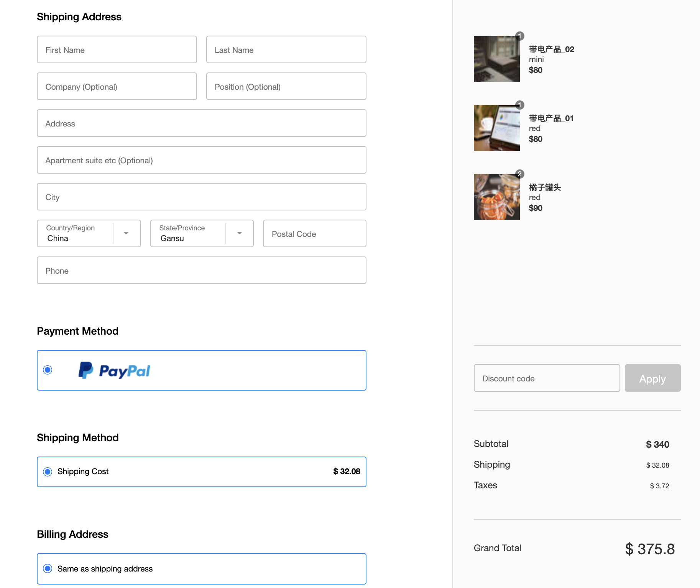
Task: Open the Country/Region dropdown
Action: point(89,233)
